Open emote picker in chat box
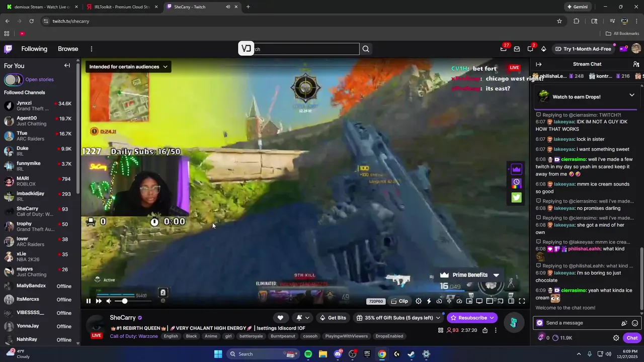The image size is (644, 362). point(635,323)
